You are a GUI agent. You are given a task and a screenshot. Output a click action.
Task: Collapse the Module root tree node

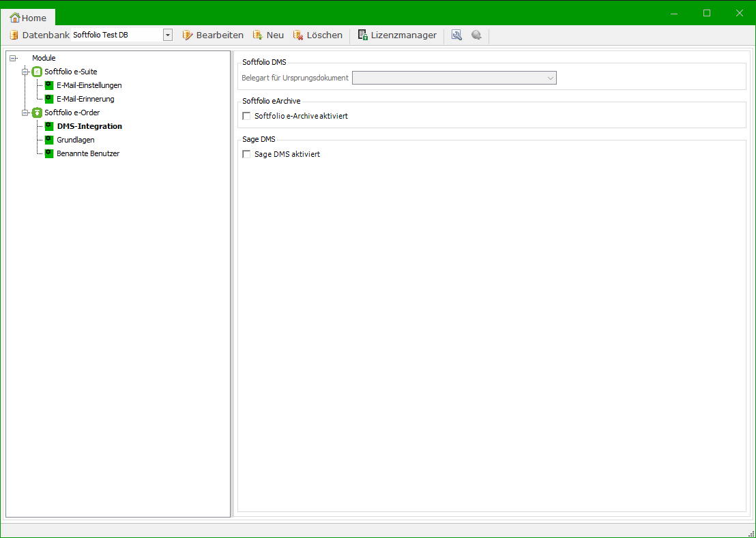pyautogui.click(x=14, y=59)
